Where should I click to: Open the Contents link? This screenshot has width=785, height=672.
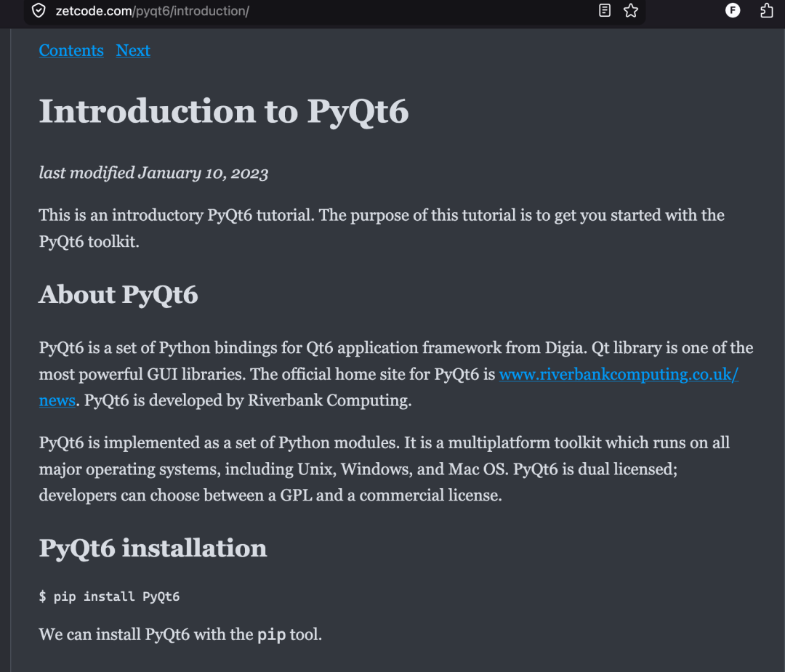pyautogui.click(x=71, y=51)
